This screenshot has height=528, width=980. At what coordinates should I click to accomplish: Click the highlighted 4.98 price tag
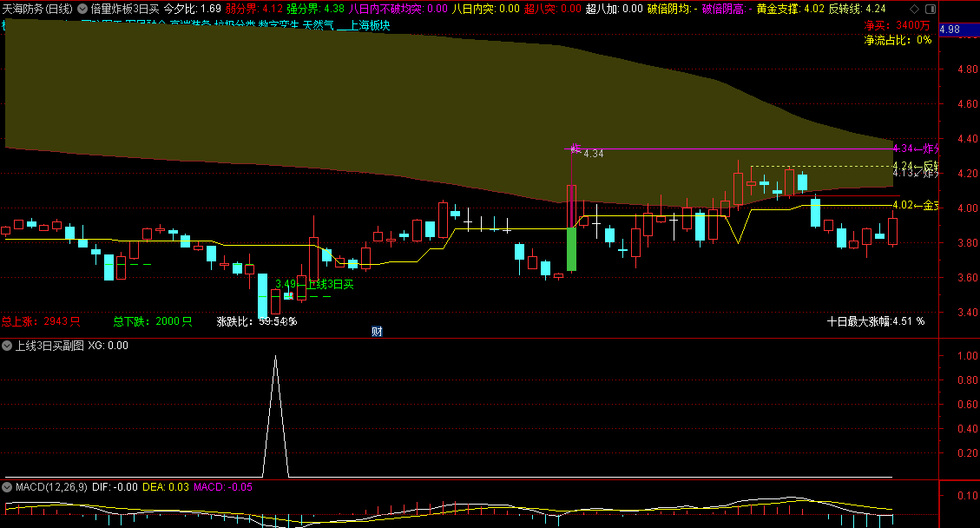click(959, 30)
